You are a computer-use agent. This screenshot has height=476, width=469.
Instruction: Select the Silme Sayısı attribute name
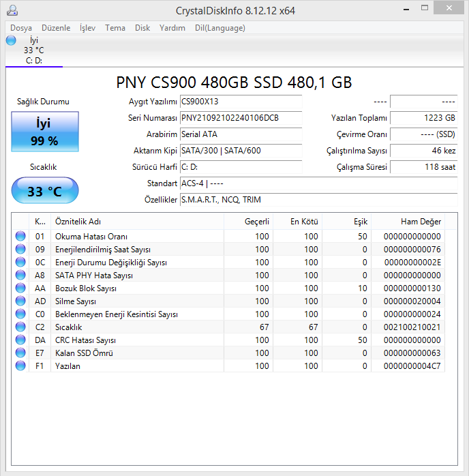pos(75,301)
